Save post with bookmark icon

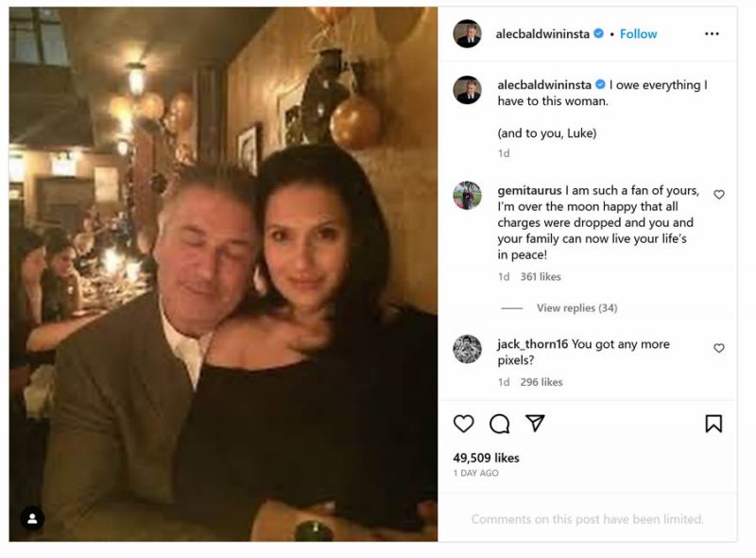(x=713, y=424)
